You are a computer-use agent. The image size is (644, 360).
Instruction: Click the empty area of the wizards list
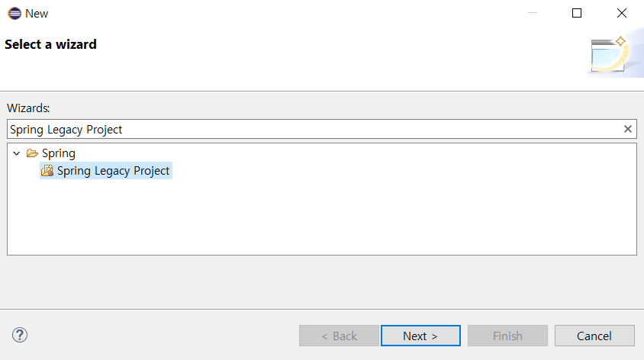click(320, 217)
